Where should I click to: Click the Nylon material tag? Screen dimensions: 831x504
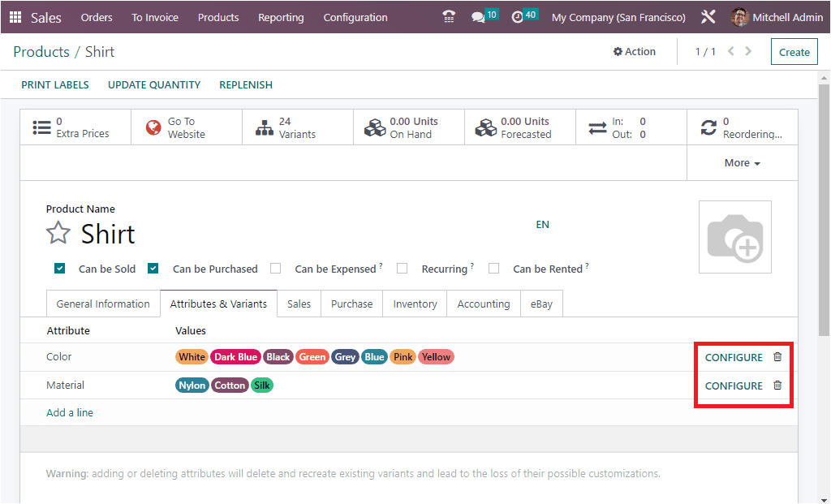click(x=192, y=386)
